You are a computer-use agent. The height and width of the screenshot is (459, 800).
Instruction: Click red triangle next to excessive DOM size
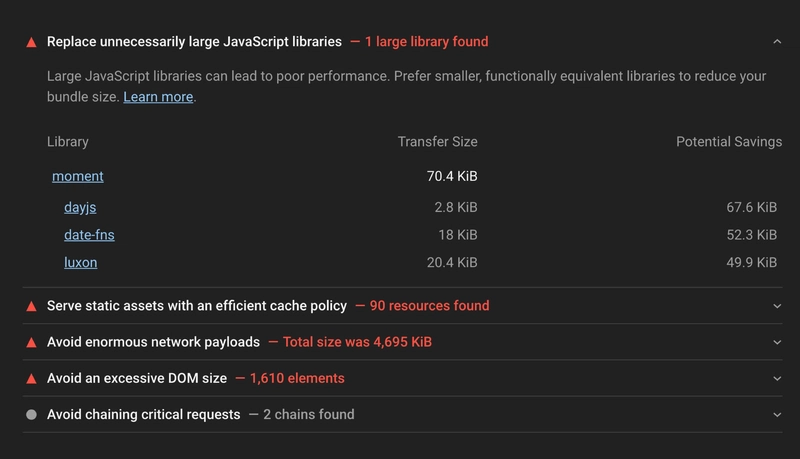point(31,378)
